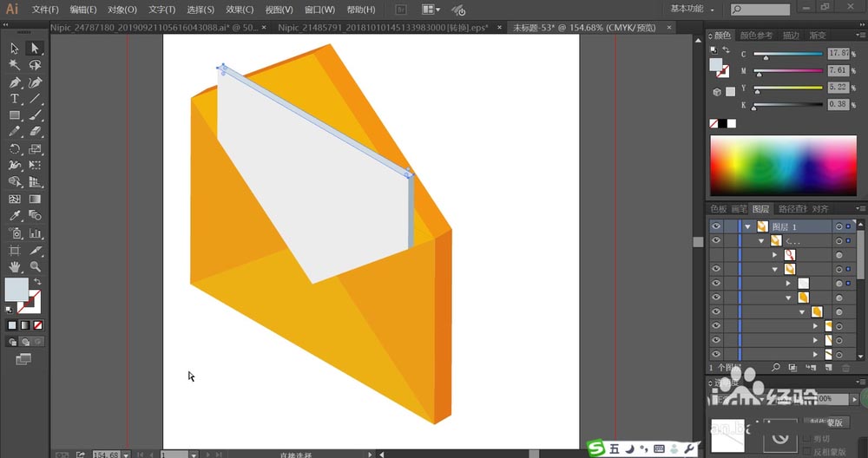Viewport: 868px width, 458px height.
Task: Activate the Artboard tool
Action: [x=15, y=251]
